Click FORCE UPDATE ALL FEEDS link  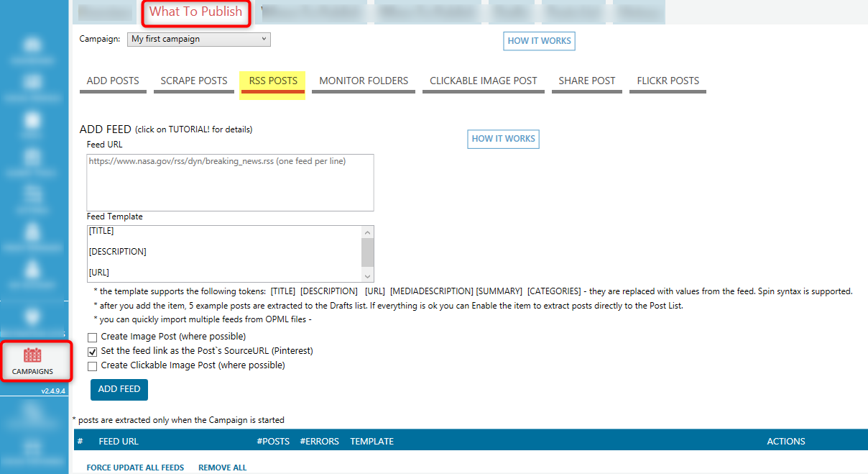(x=135, y=468)
